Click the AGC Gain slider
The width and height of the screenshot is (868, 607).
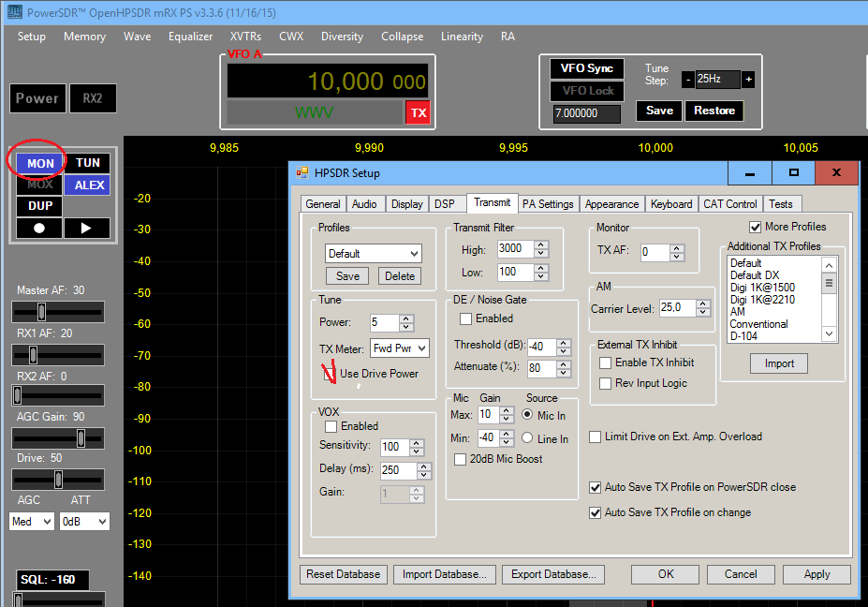point(58,438)
